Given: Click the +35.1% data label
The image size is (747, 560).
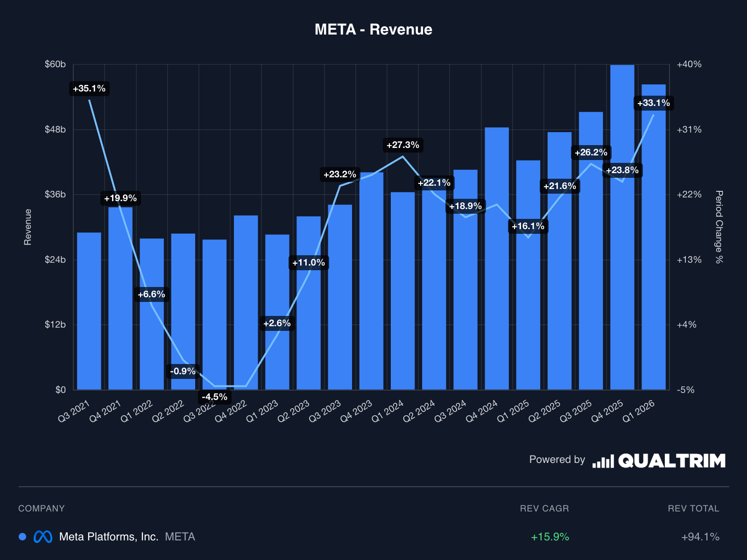Looking at the screenshot, I should click(89, 89).
